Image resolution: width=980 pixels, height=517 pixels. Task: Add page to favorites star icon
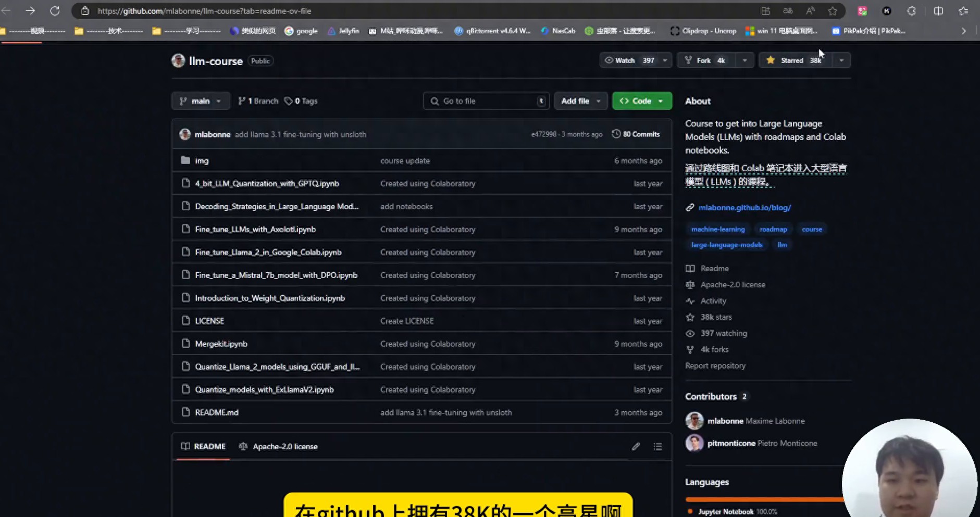point(833,11)
